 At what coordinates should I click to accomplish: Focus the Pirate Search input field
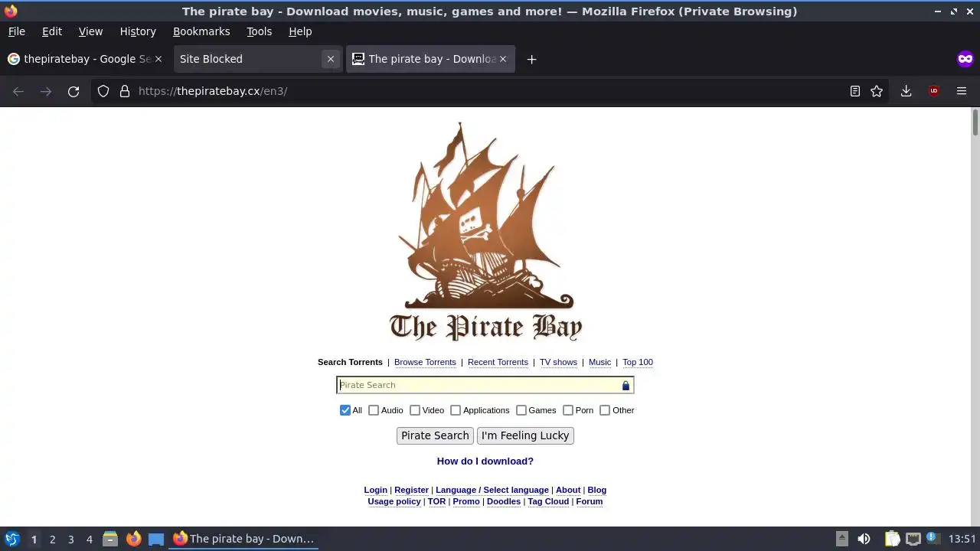[x=485, y=385]
